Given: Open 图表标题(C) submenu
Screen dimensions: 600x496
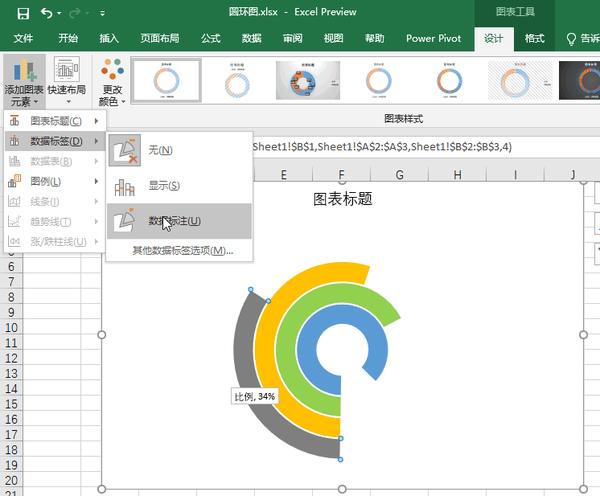Looking at the screenshot, I should 54,121.
